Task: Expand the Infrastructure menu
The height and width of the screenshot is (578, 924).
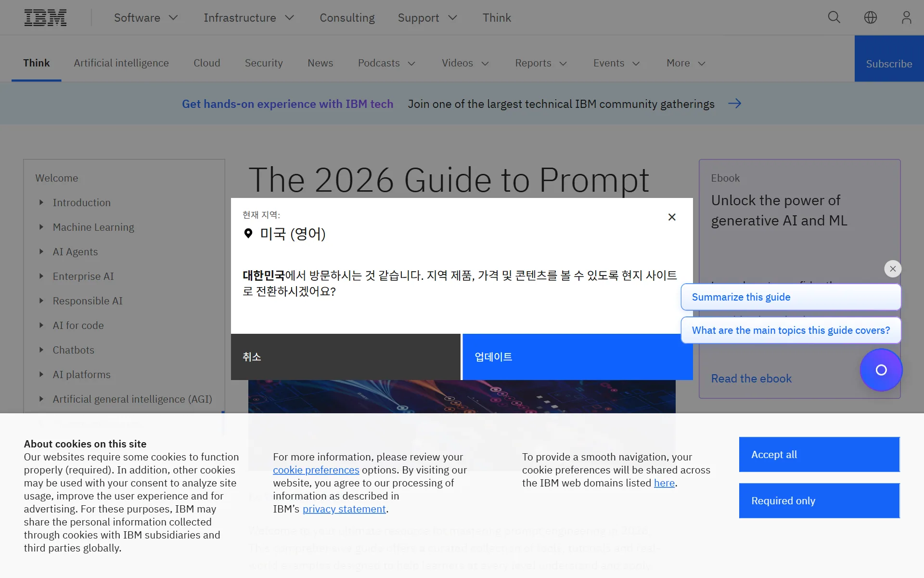Action: click(x=249, y=18)
